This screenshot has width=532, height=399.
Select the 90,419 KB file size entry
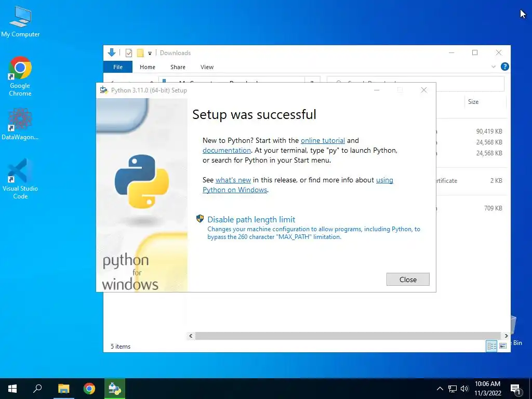tap(489, 131)
